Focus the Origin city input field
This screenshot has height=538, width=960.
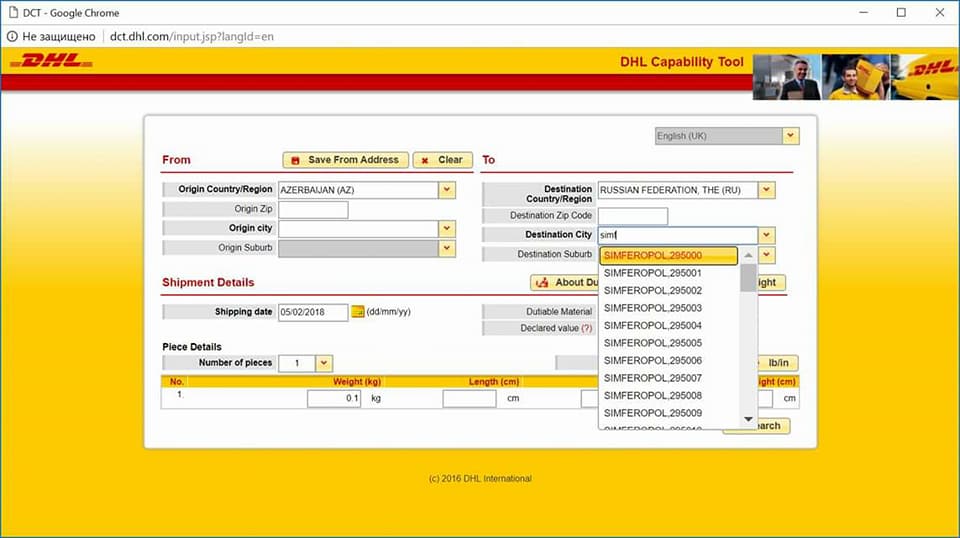[x=358, y=228]
